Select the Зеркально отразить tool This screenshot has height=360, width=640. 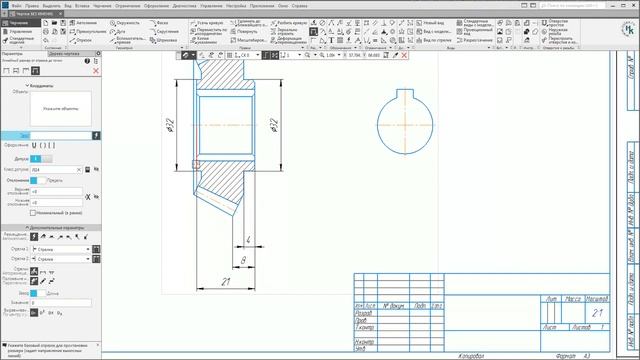coord(284,31)
